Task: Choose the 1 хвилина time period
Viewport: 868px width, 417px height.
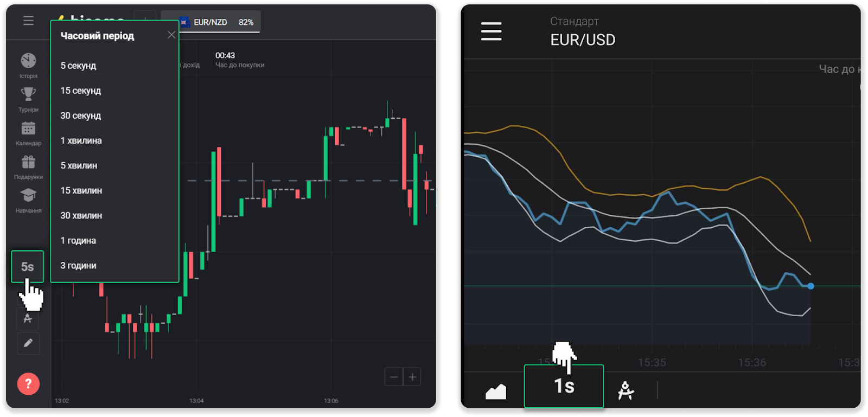Action: click(x=81, y=140)
